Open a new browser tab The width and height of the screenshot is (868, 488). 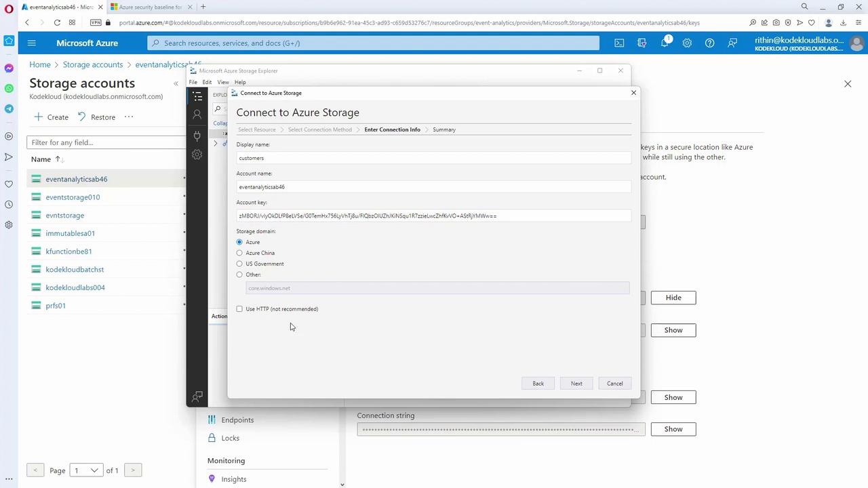pyautogui.click(x=203, y=7)
